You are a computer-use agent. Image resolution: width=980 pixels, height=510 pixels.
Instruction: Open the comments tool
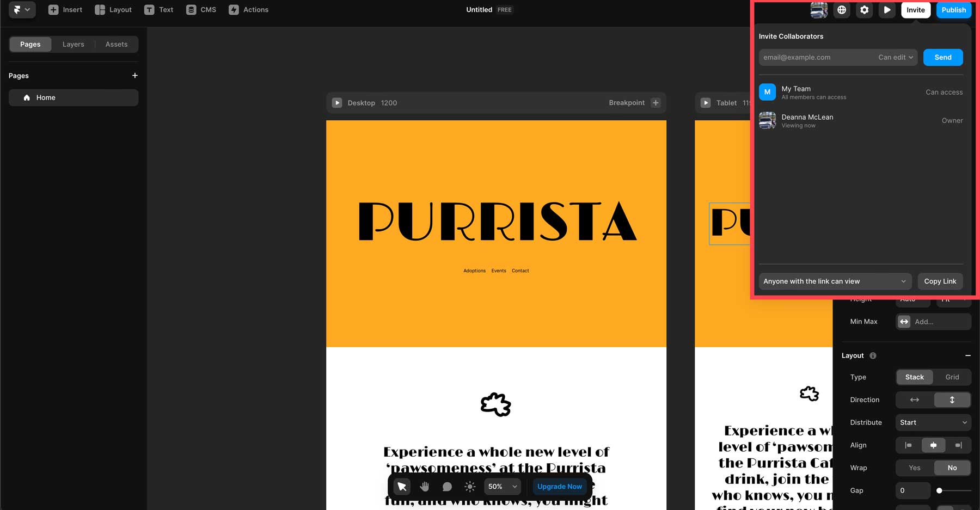(x=446, y=486)
